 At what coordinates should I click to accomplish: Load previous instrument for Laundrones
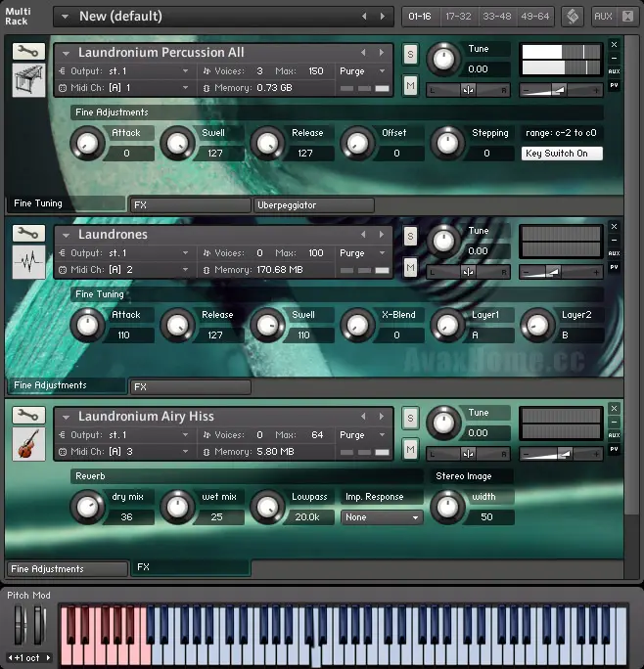(x=363, y=234)
